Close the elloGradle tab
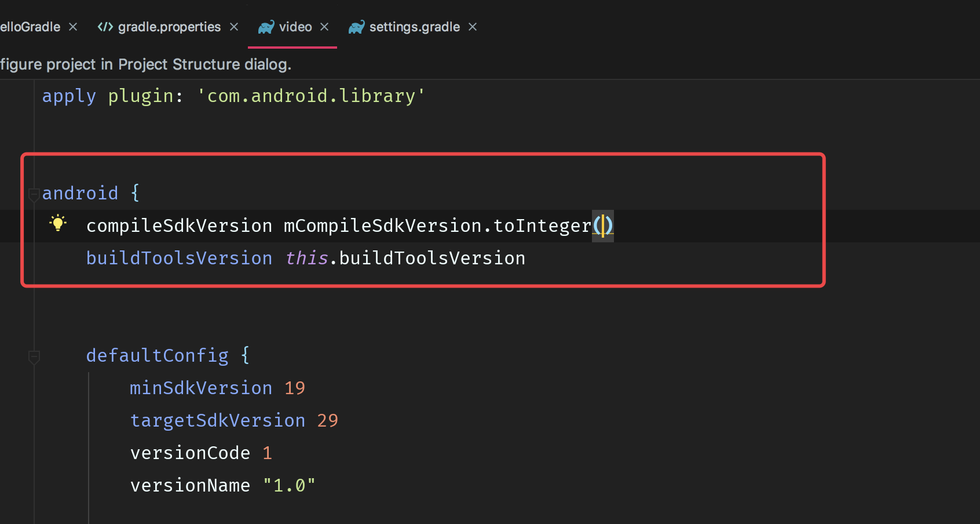The height and width of the screenshot is (524, 980). 73,27
